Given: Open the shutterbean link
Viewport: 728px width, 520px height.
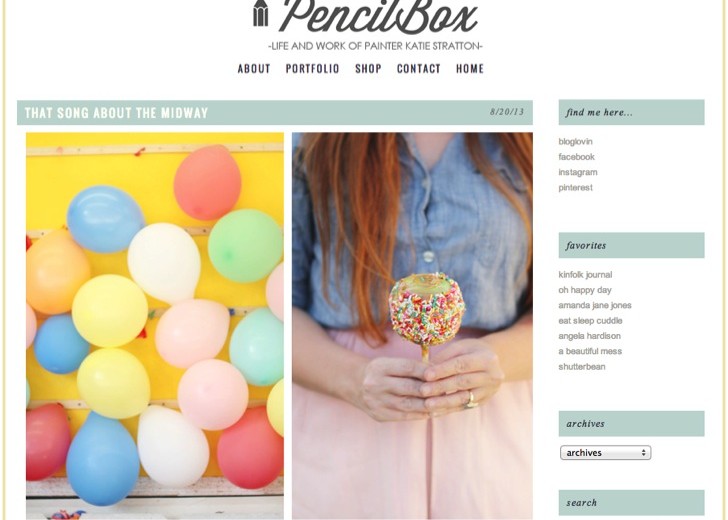Looking at the screenshot, I should (582, 367).
